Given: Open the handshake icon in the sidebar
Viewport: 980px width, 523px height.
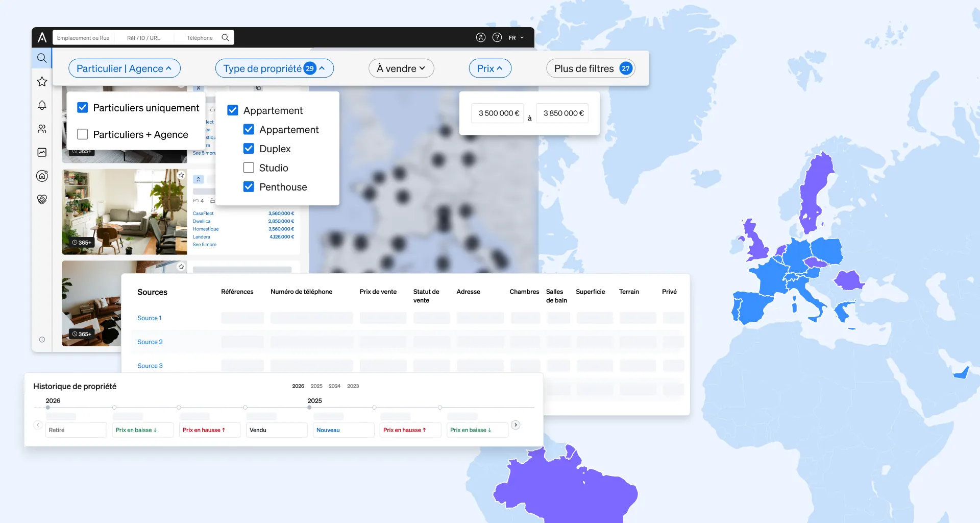Looking at the screenshot, I should tap(42, 199).
